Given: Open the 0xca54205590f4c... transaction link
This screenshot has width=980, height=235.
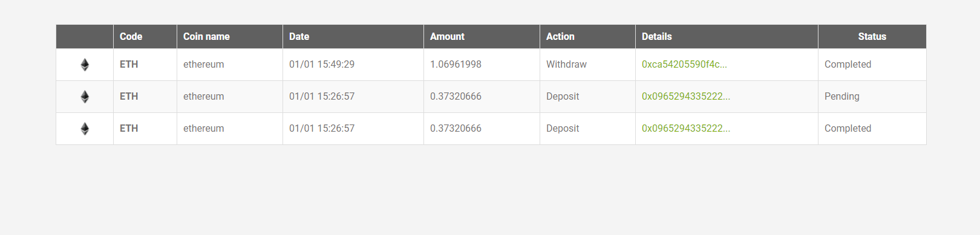Looking at the screenshot, I should click(684, 64).
